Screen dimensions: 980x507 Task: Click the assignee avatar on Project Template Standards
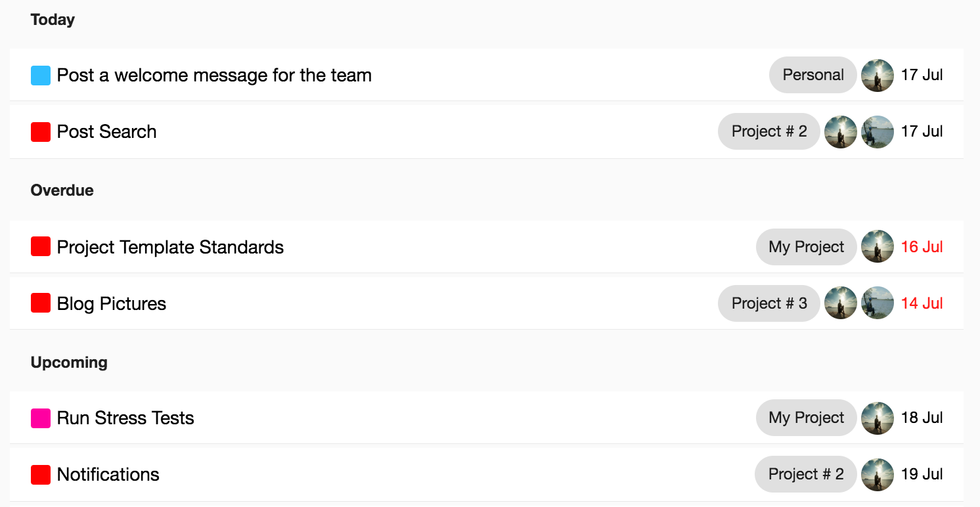point(877,247)
